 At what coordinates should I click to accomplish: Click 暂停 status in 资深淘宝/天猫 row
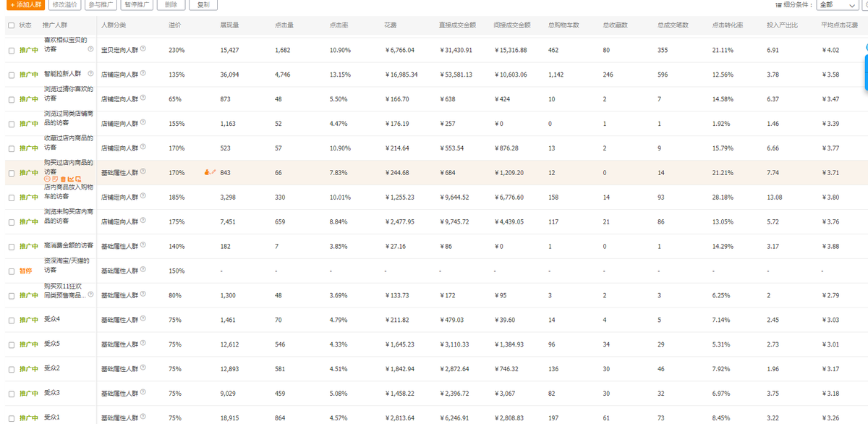coord(25,271)
